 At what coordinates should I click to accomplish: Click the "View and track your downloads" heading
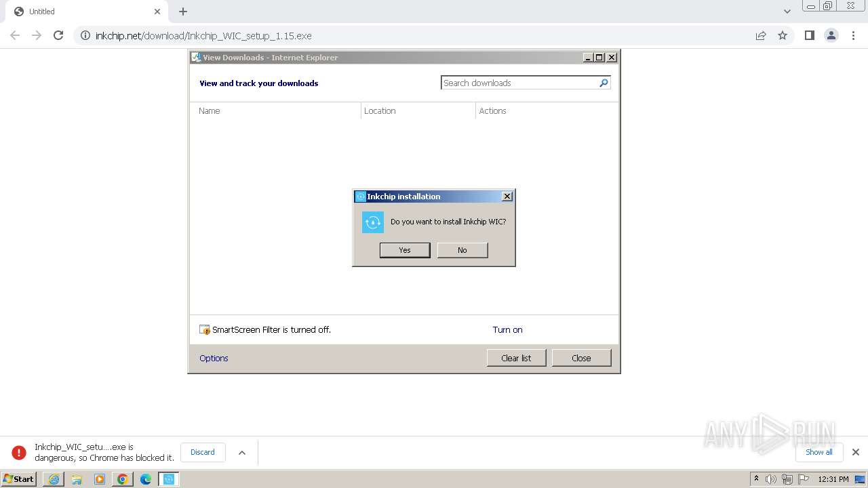[258, 83]
